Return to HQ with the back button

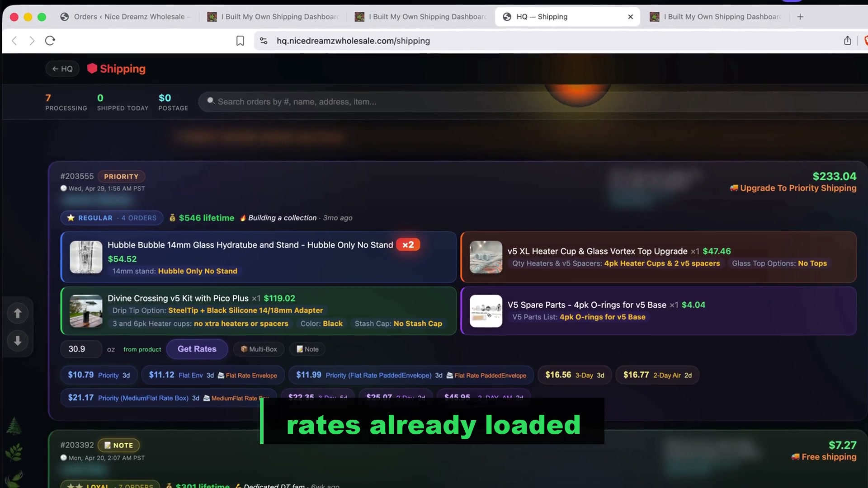pyautogui.click(x=62, y=69)
